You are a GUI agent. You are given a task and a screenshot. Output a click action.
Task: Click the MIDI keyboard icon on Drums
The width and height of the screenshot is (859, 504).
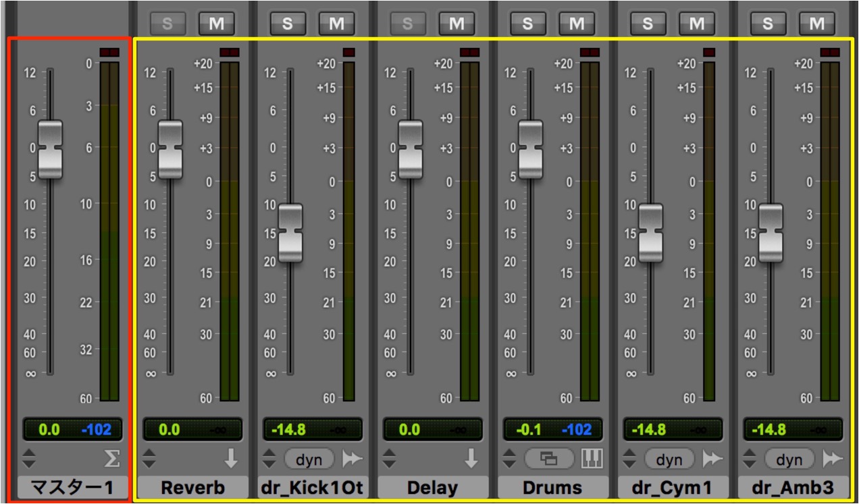click(x=592, y=459)
